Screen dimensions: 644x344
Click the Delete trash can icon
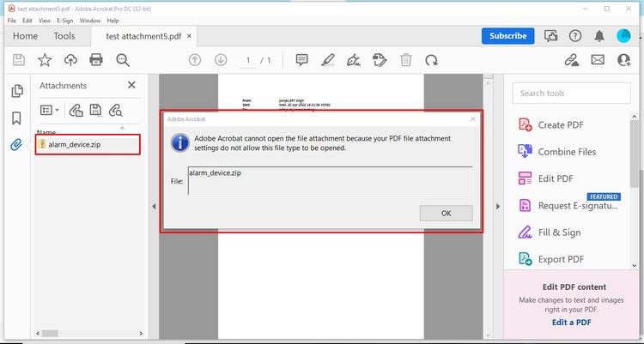tap(406, 60)
